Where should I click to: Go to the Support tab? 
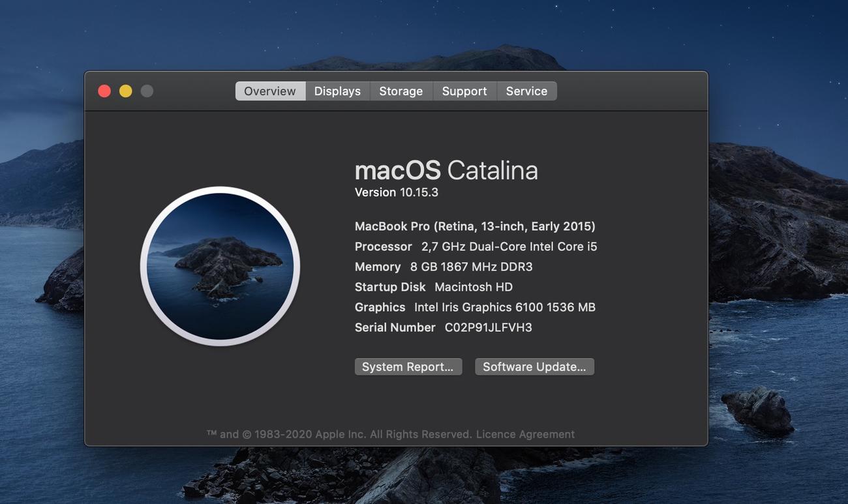click(464, 91)
